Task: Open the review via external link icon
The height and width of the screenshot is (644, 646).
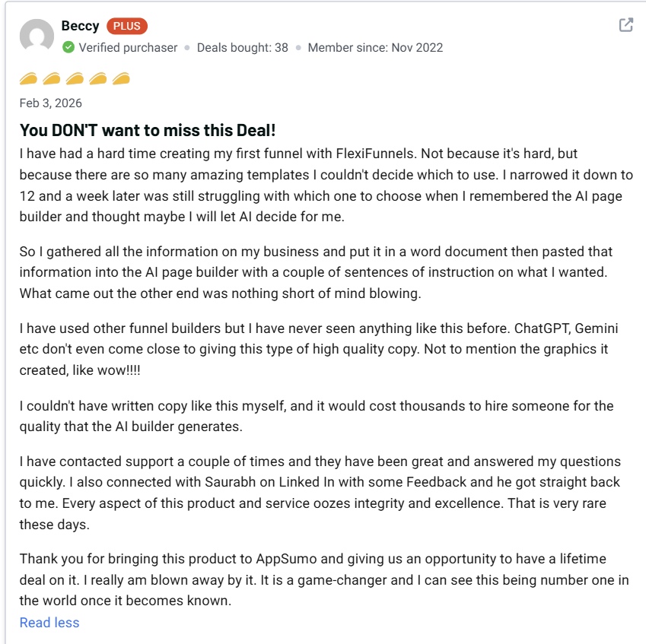Action: pos(625,25)
